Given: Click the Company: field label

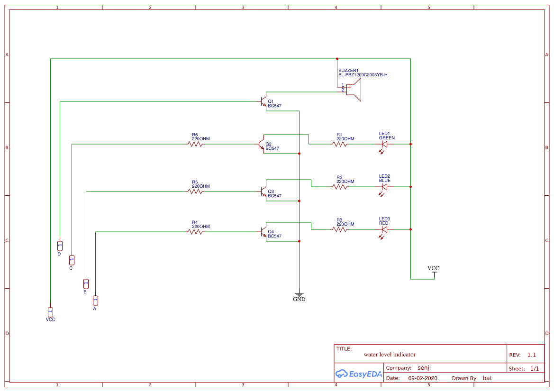Looking at the screenshot, I should click(399, 368).
